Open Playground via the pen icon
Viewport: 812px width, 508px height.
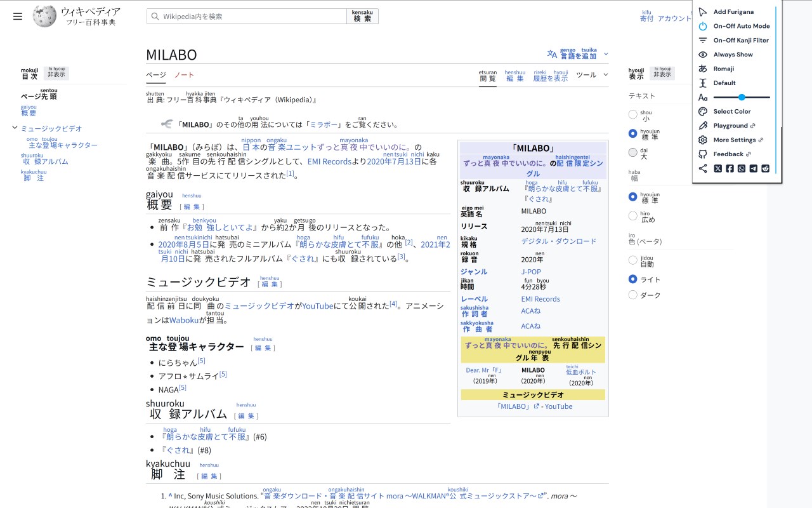702,126
